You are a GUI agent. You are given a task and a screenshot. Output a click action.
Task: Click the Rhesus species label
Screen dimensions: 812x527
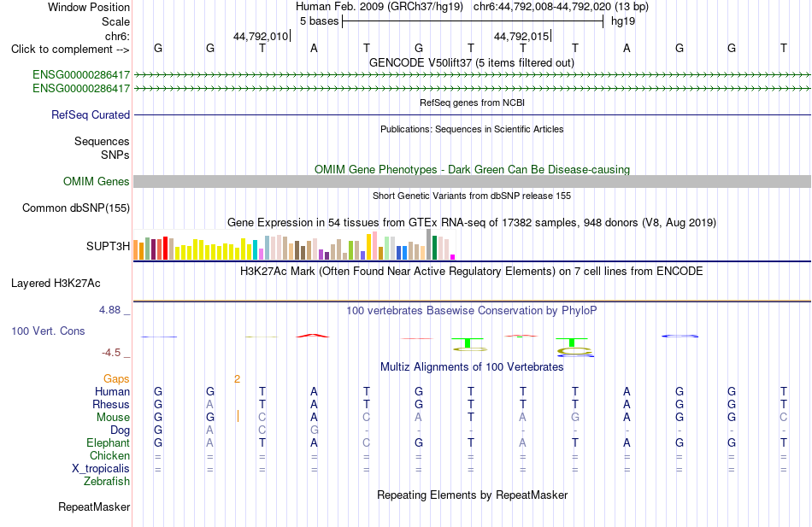pos(111,404)
